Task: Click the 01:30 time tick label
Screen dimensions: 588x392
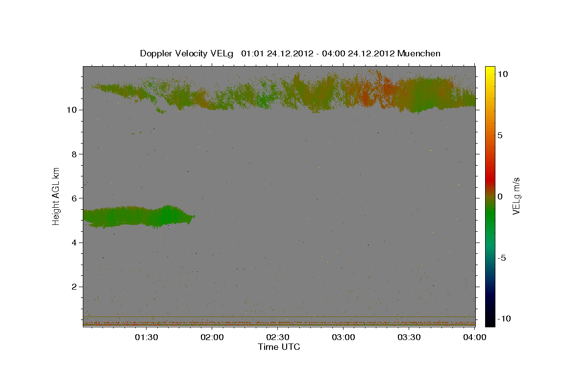Action: (147, 337)
